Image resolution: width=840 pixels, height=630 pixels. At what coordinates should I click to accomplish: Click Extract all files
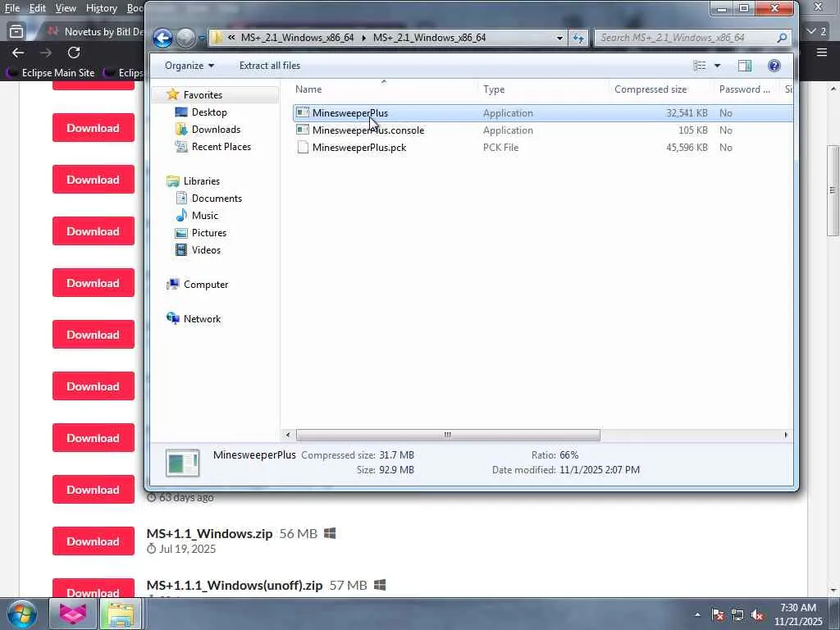[x=269, y=66]
